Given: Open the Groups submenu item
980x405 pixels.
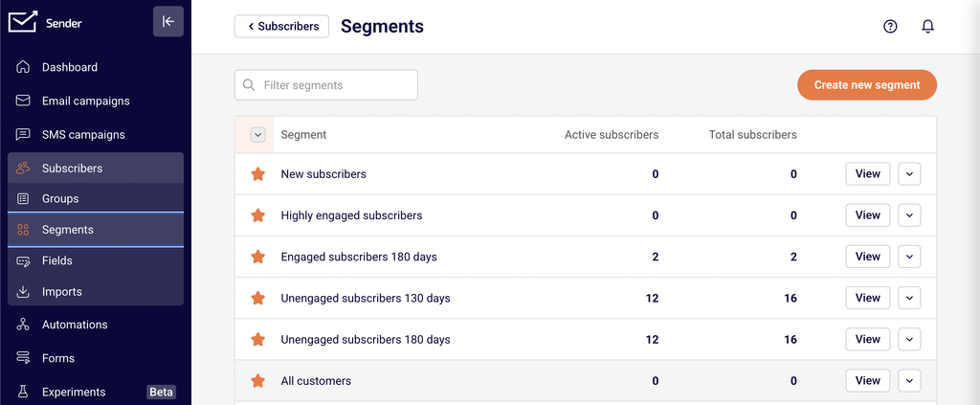Looking at the screenshot, I should (96, 199).
